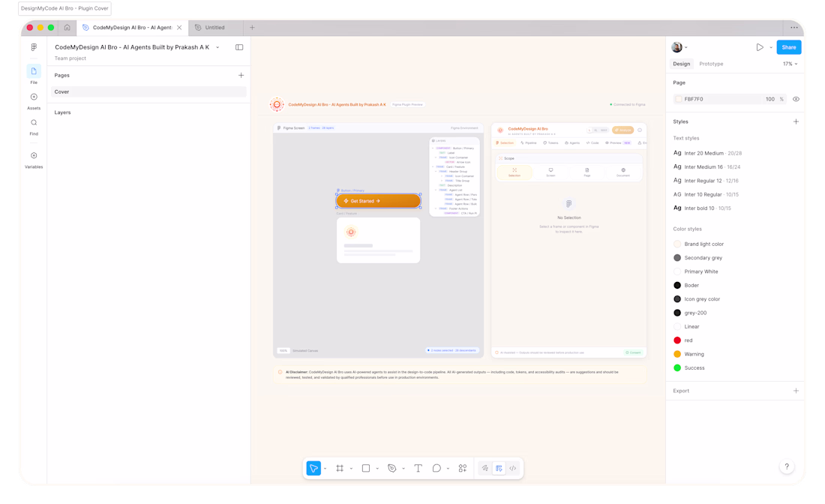Start presentation with the play icon

[760, 47]
